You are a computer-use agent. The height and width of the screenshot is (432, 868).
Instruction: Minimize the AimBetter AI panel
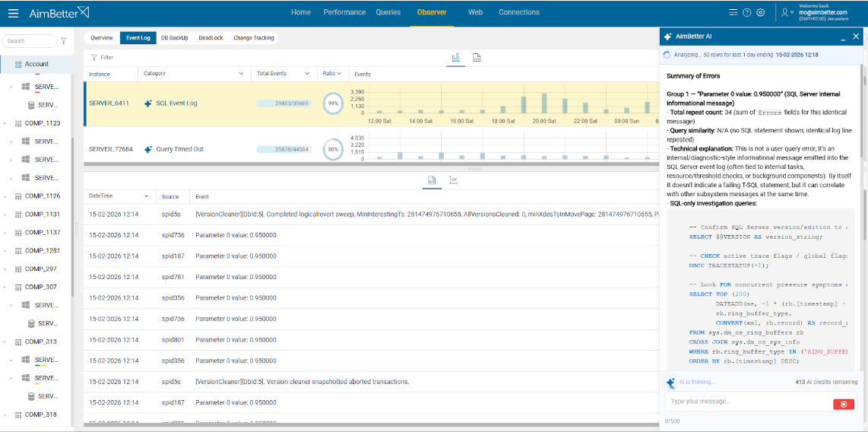point(843,37)
